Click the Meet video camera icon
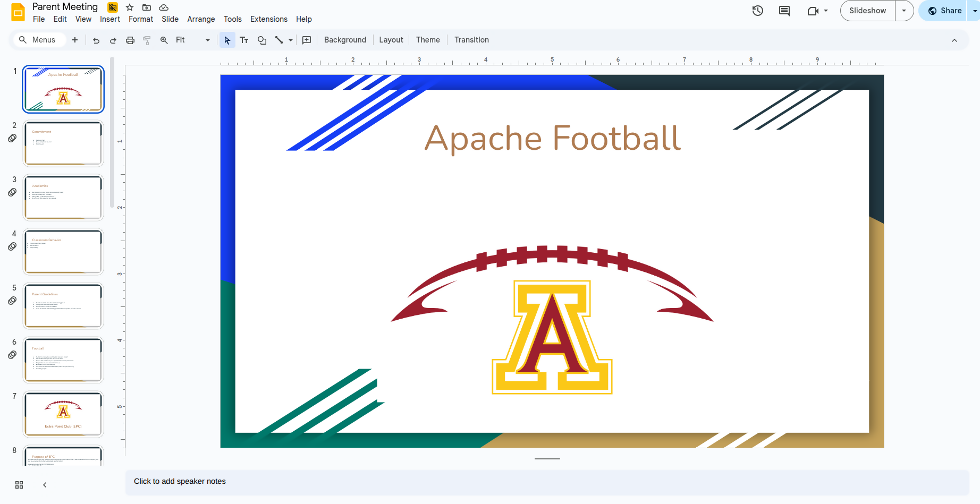Viewport: 980px width, 504px height. pos(813,11)
